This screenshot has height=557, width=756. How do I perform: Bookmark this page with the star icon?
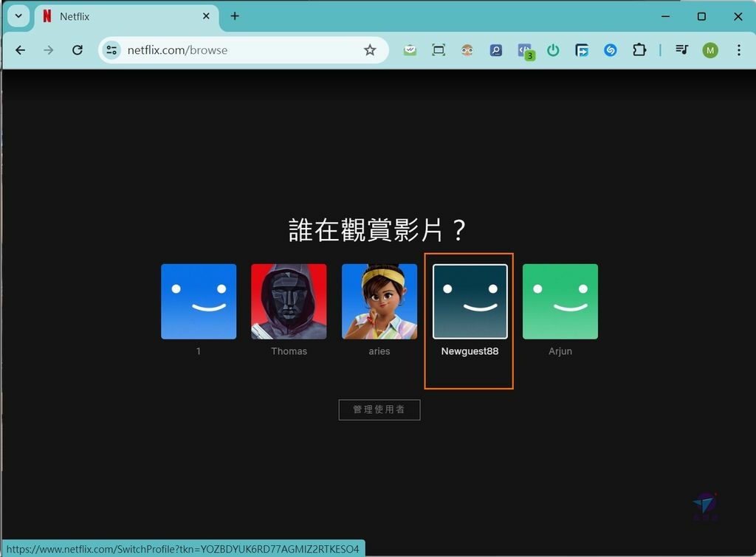point(370,50)
